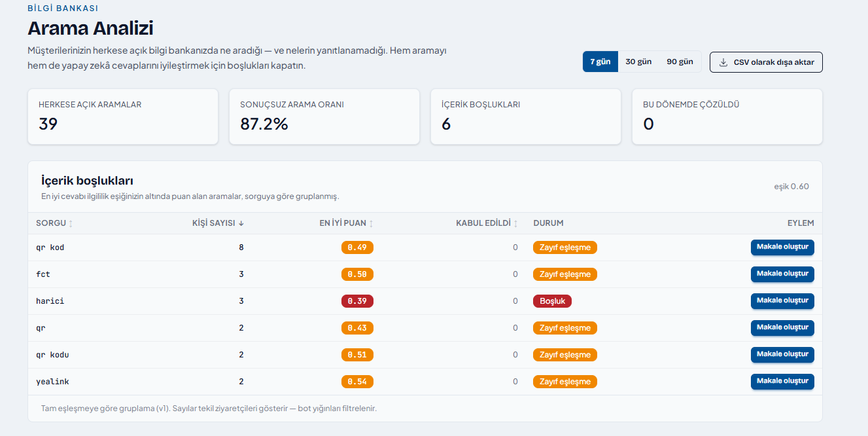Click the 0.43 score badge

pyautogui.click(x=357, y=328)
